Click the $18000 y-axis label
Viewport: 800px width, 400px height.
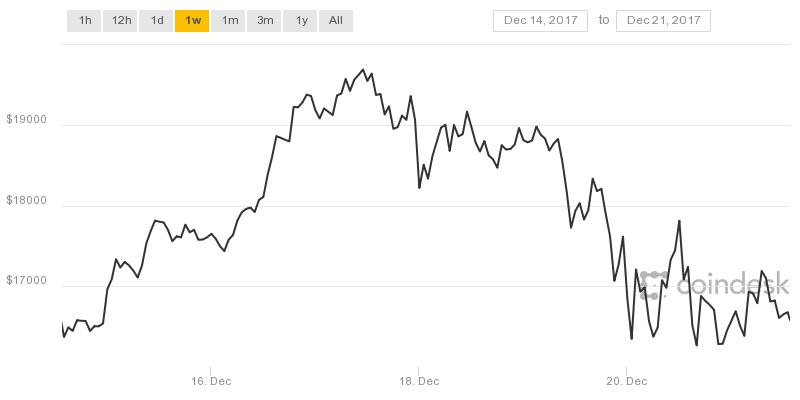pos(26,201)
